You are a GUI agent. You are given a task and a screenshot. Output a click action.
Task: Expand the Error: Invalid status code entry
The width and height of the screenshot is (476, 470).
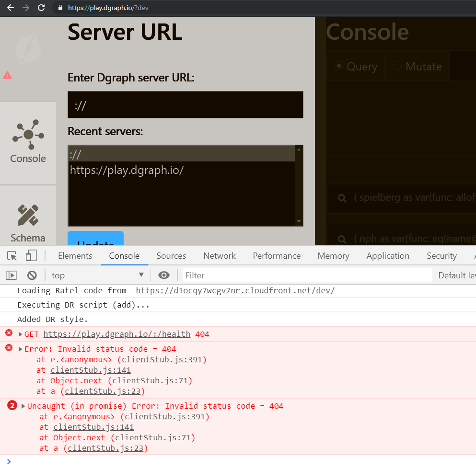20,349
